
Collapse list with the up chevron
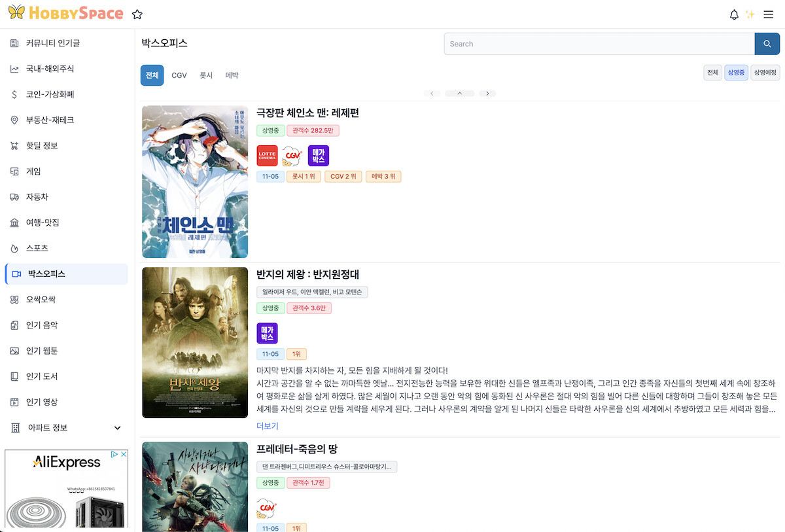[460, 94]
